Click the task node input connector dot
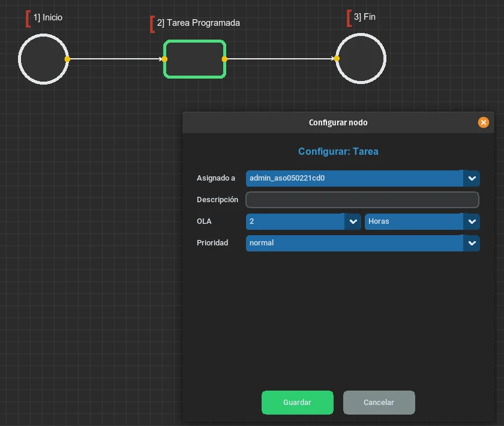This screenshot has height=426, width=504. (164, 59)
